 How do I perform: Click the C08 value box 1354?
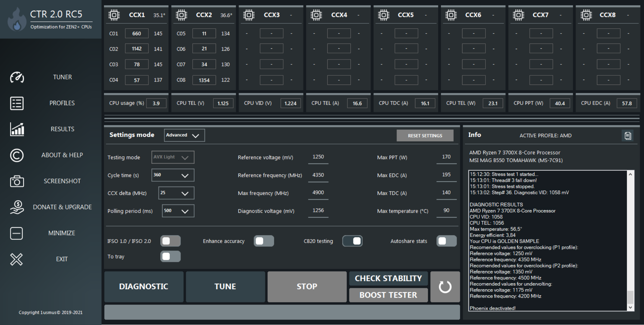(204, 80)
